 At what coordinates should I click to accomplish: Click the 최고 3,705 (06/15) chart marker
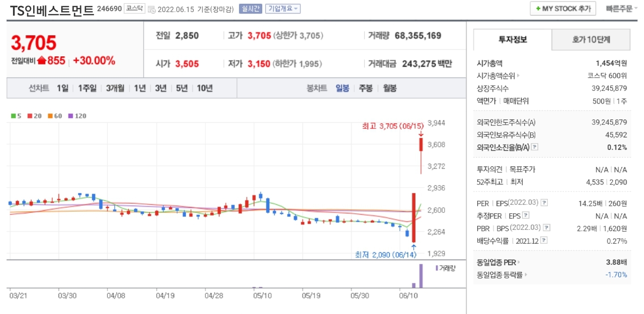coord(393,126)
